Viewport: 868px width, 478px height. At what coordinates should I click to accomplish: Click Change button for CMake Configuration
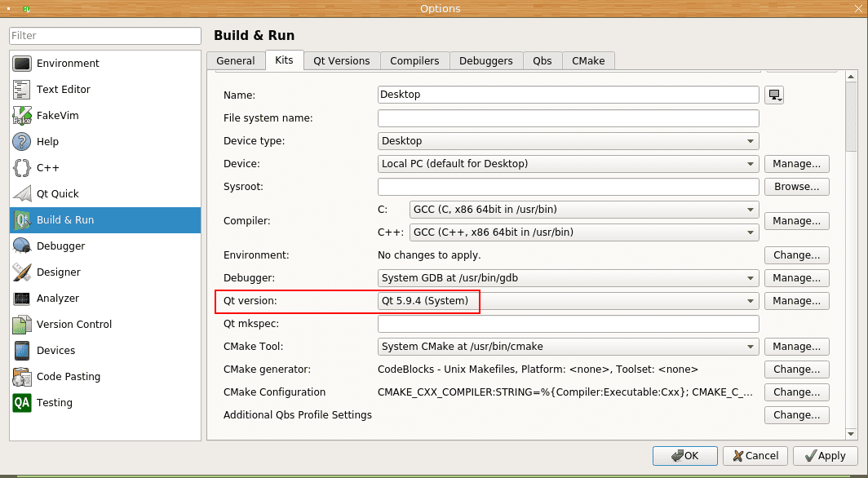click(x=796, y=392)
